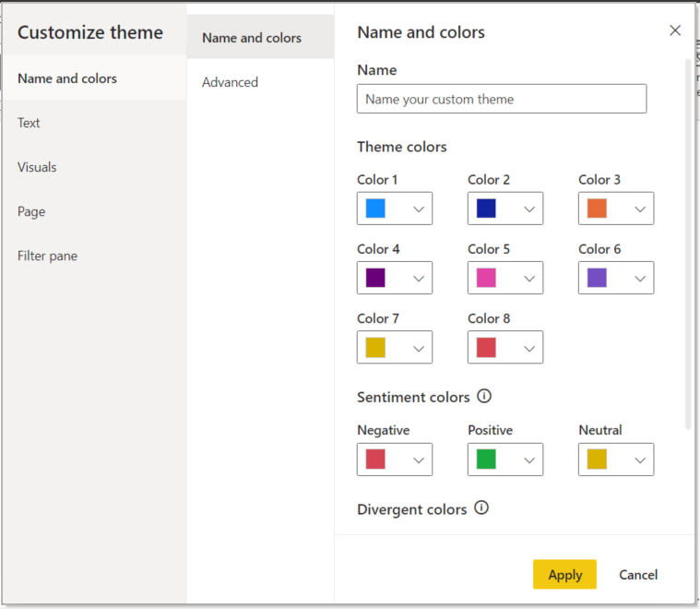This screenshot has width=700, height=609.
Task: Click the Sentiment colors info icon
Action: [x=484, y=396]
